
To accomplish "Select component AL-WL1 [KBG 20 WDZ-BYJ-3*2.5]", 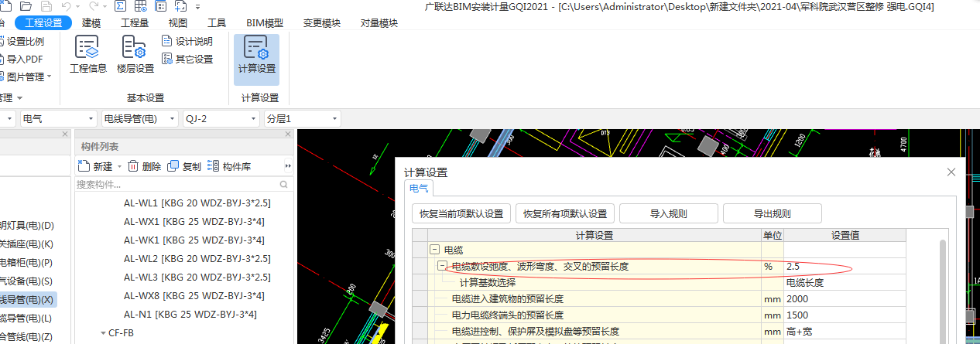I will pos(197,205).
